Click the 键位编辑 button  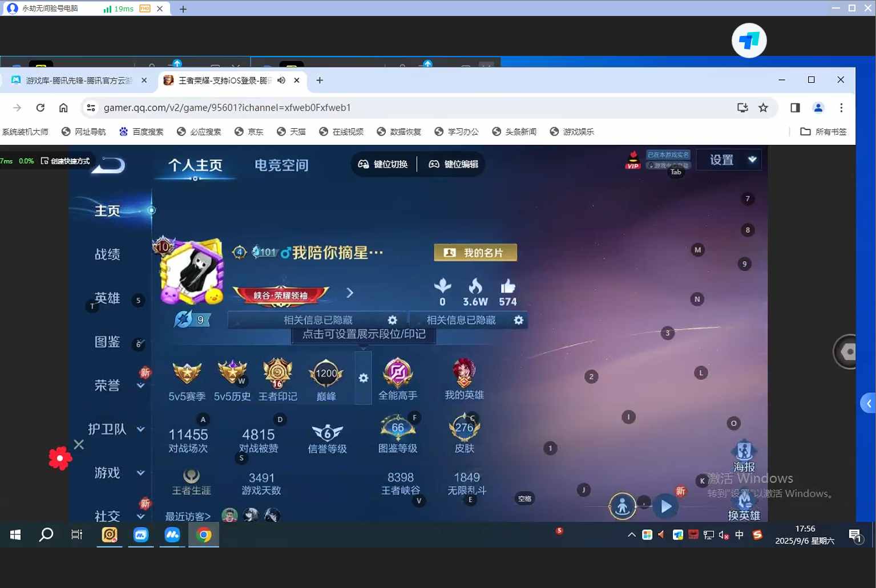[x=453, y=164]
